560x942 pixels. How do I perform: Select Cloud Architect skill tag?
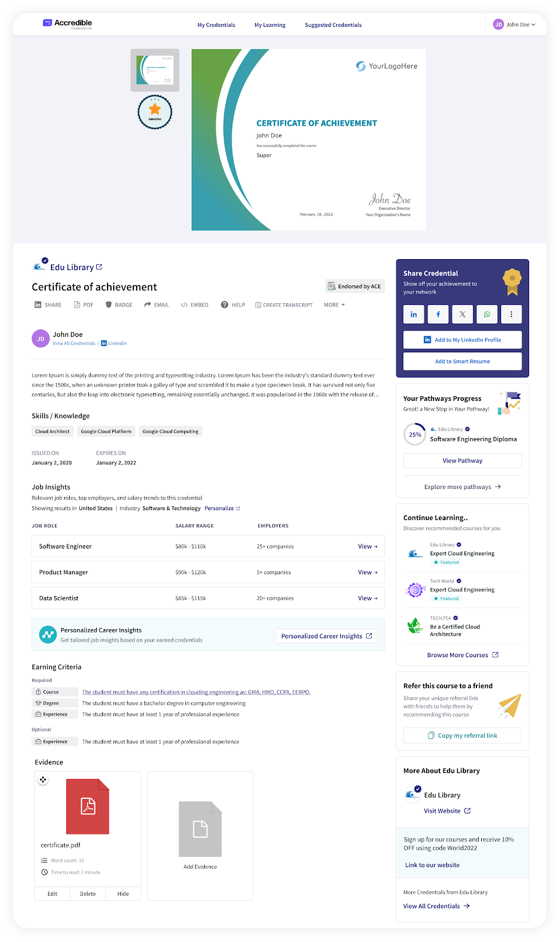tap(52, 431)
